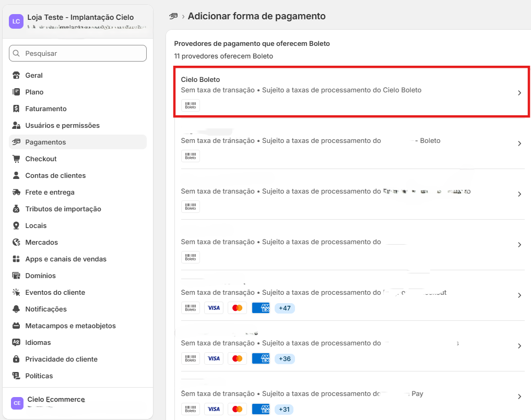Click the Notificações bell icon

16,309
